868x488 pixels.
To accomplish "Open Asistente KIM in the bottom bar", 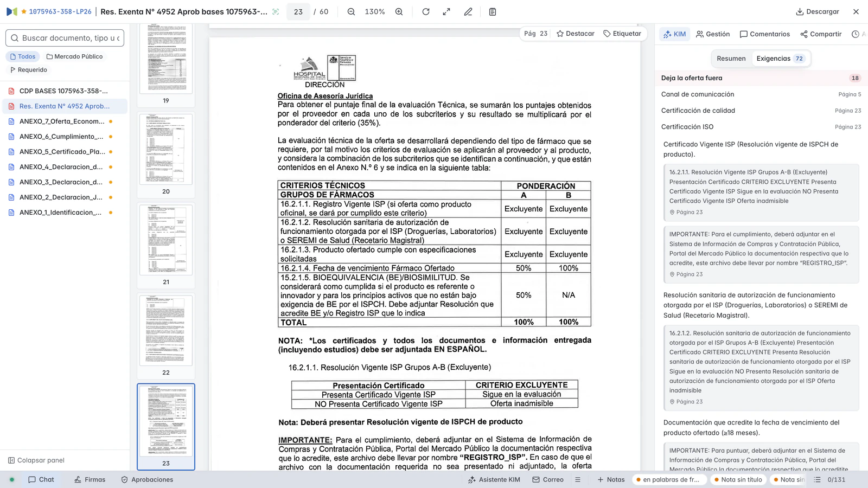I will pyautogui.click(x=494, y=479).
